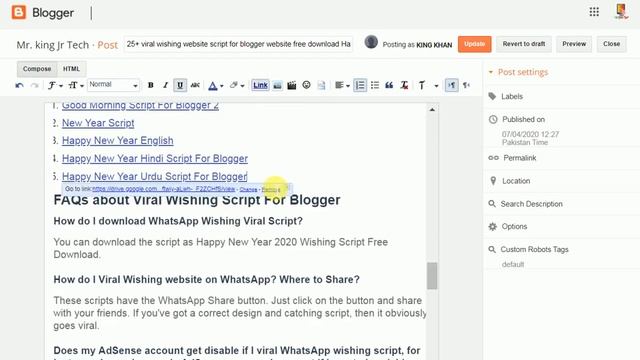Viewport: 640px width, 360px height.
Task: Toggle the numbered list
Action: pyautogui.click(x=360, y=85)
